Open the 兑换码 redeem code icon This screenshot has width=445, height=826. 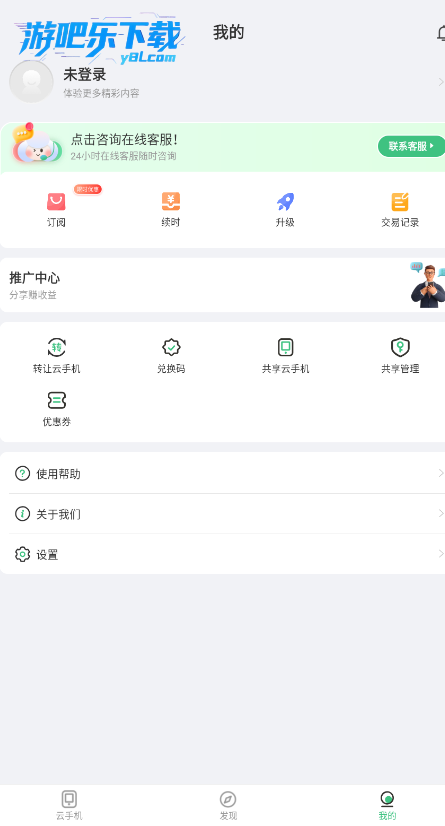pyautogui.click(x=171, y=347)
